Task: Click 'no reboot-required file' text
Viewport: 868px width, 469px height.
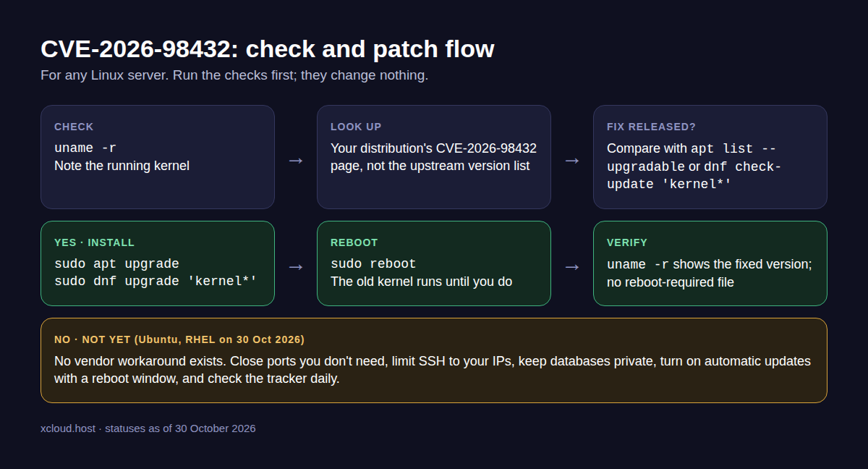Action: (671, 282)
